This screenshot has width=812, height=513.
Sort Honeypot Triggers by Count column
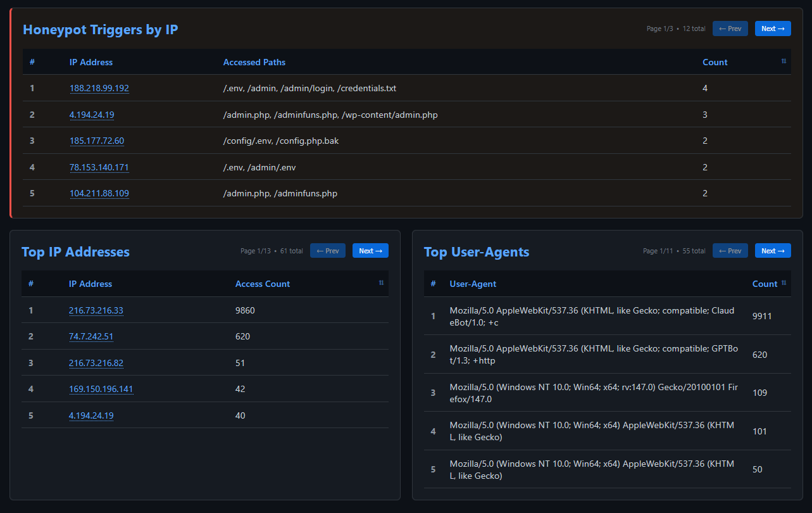tap(715, 61)
